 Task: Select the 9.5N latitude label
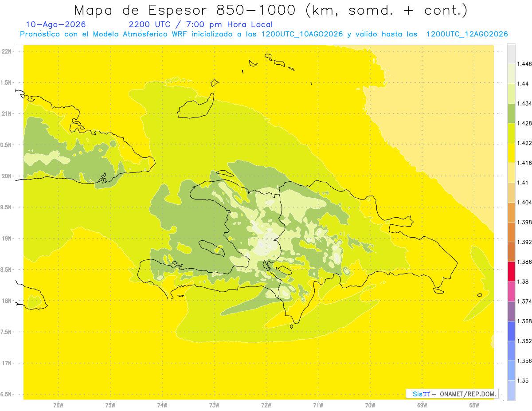pyautogui.click(x=7, y=207)
